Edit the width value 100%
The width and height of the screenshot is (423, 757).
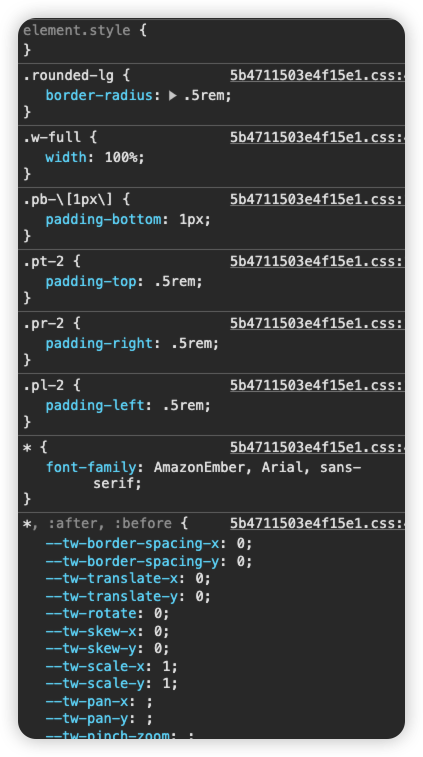click(x=121, y=157)
